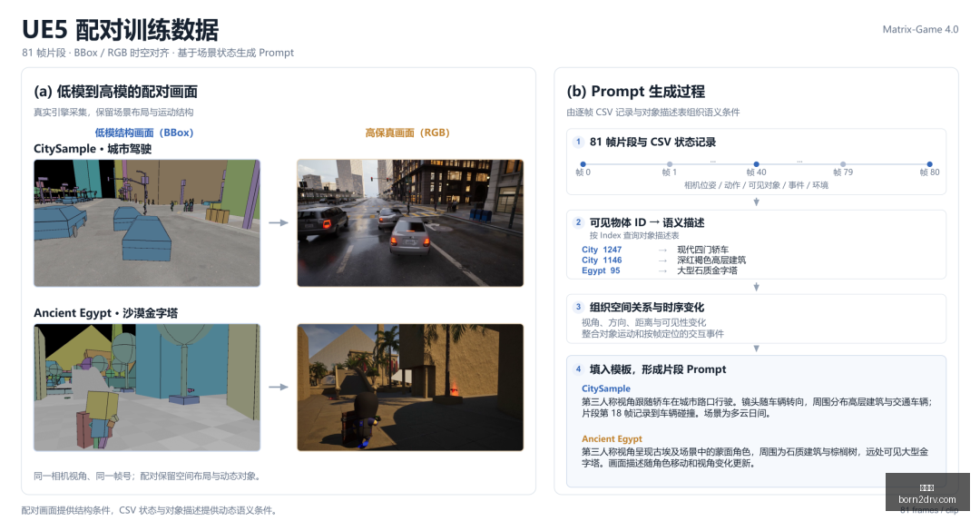Click the blue label '低模结构画面（BBox）'
Viewport: 980px width, 521px height.
(x=144, y=133)
